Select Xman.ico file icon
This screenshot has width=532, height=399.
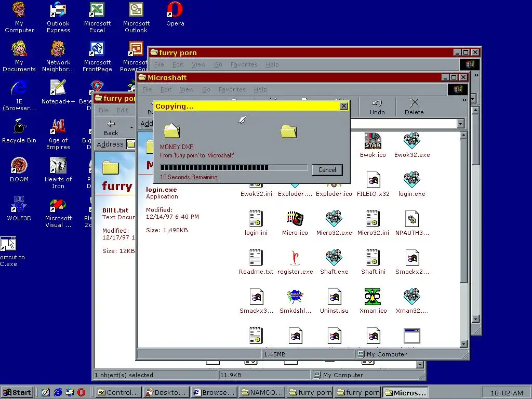373,301
